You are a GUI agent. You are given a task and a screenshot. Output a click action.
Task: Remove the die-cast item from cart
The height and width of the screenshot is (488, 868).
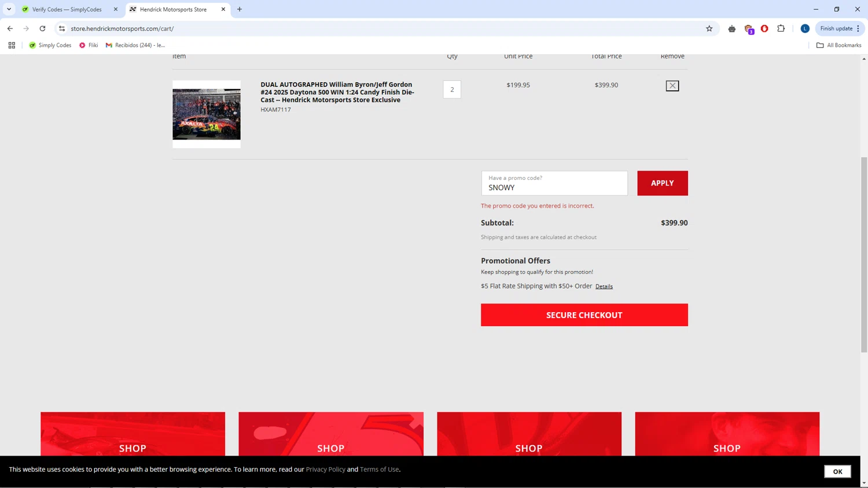point(672,86)
